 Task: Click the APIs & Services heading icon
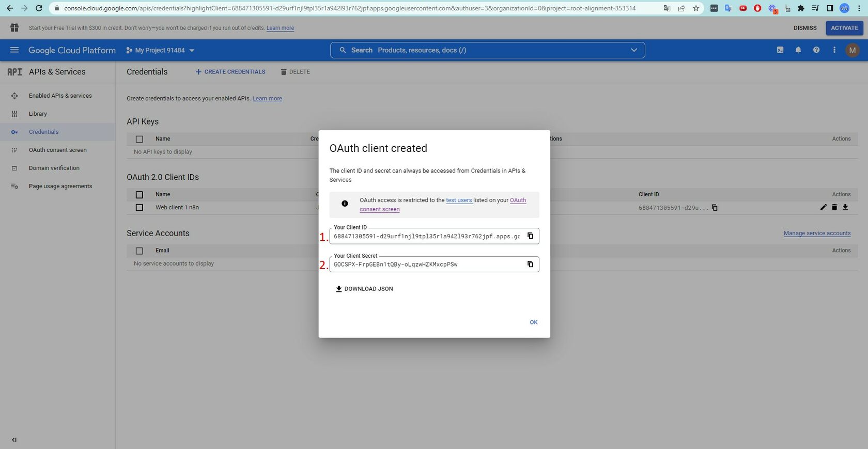tap(14, 72)
